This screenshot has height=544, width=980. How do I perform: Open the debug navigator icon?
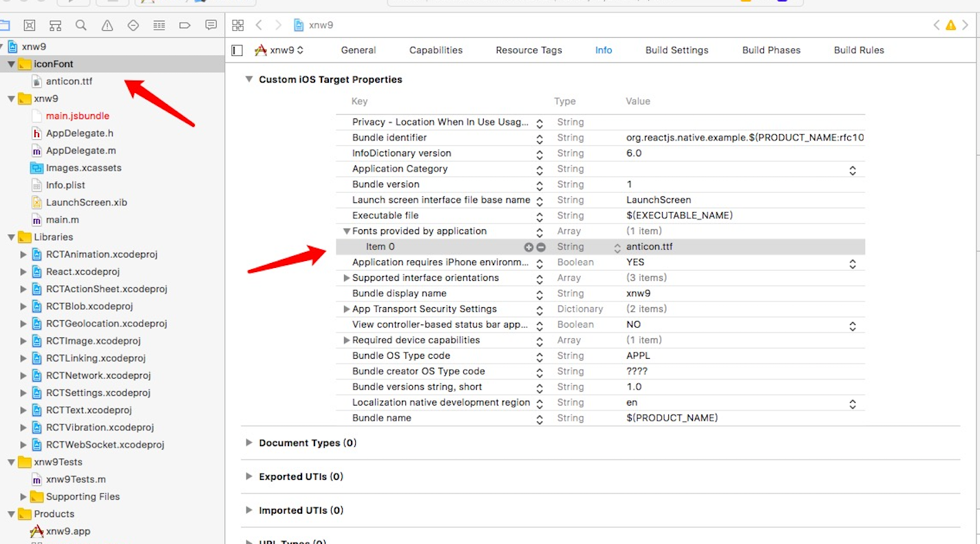click(159, 25)
